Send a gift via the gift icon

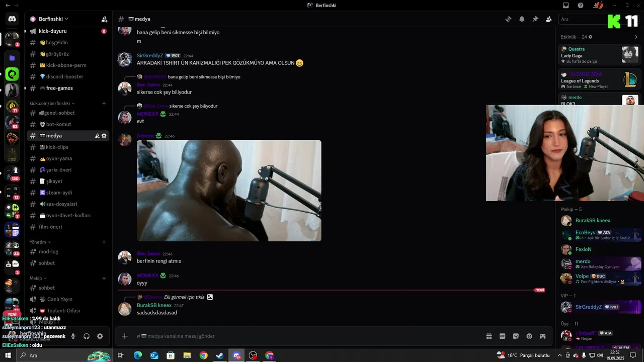click(x=489, y=336)
